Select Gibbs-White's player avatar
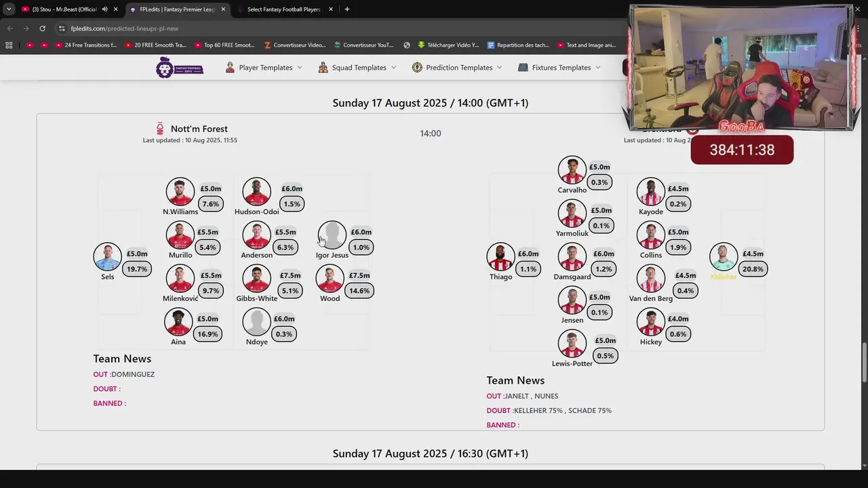This screenshot has height=488, width=868. pos(256,279)
